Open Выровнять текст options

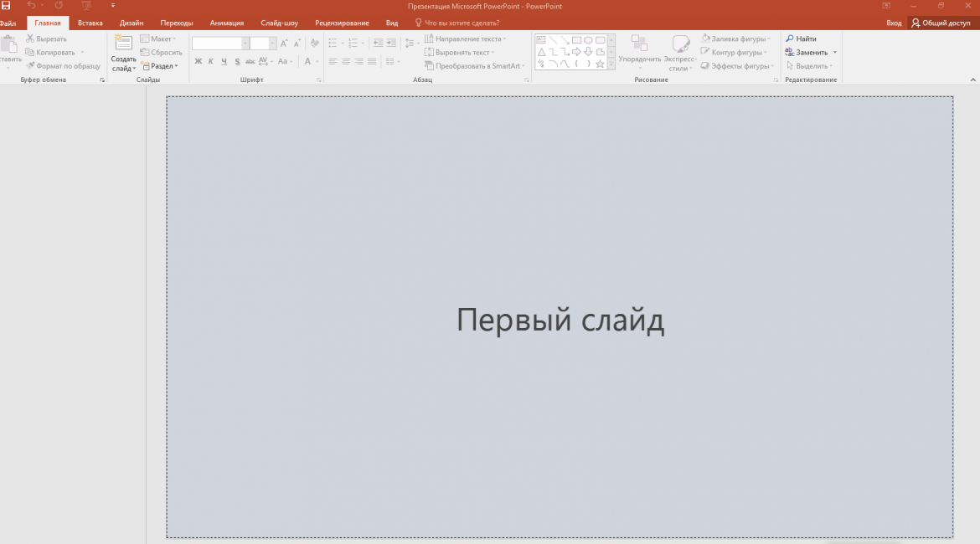click(460, 53)
